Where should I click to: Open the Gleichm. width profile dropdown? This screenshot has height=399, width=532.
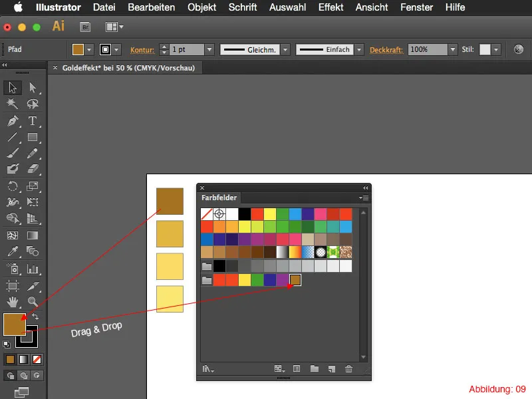click(x=285, y=49)
